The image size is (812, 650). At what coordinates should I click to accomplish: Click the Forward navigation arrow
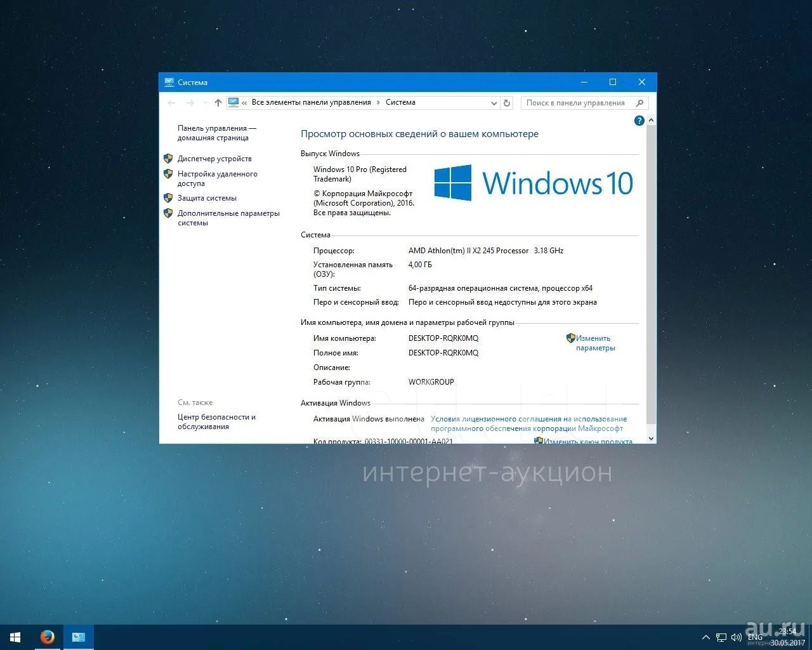(x=190, y=103)
